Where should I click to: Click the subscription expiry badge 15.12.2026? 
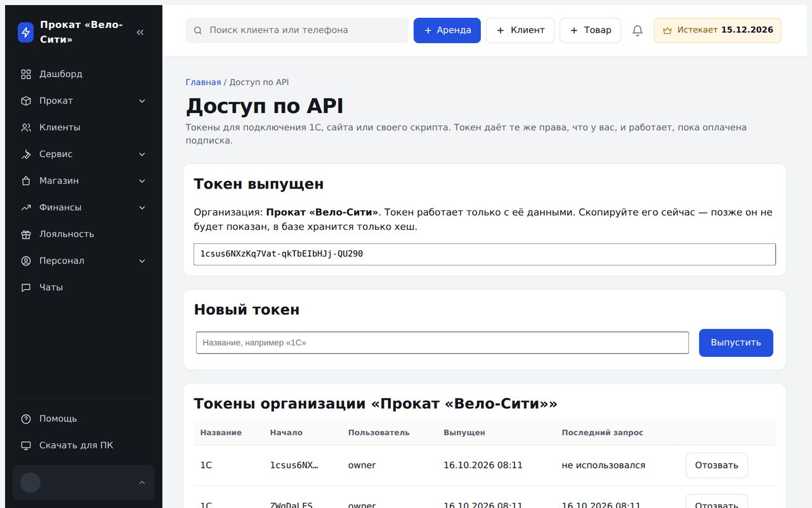(717, 30)
